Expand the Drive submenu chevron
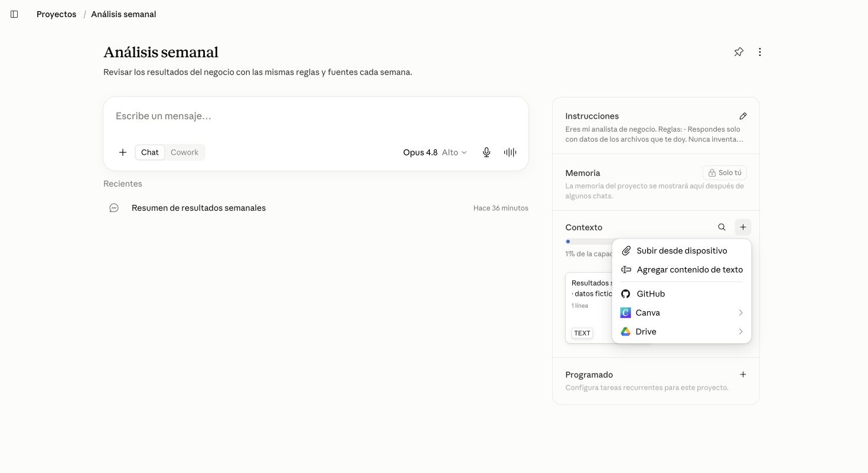This screenshot has height=473, width=868. (740, 332)
